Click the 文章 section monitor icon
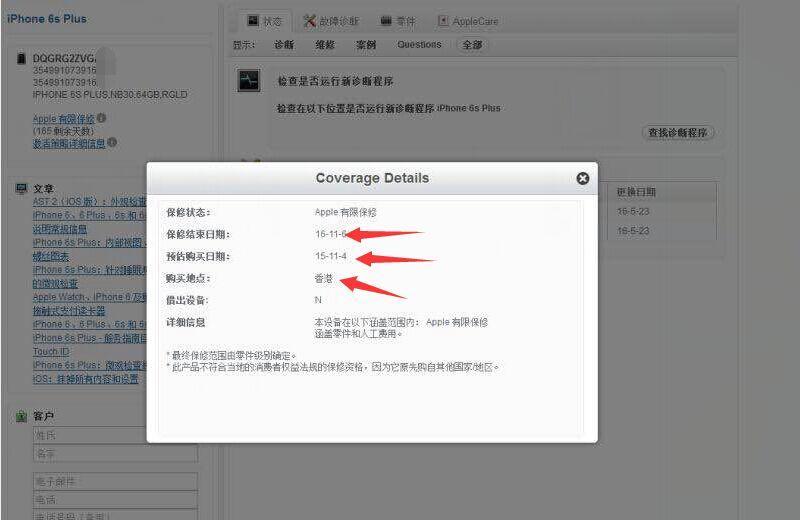This screenshot has height=520, width=800. click(21, 188)
